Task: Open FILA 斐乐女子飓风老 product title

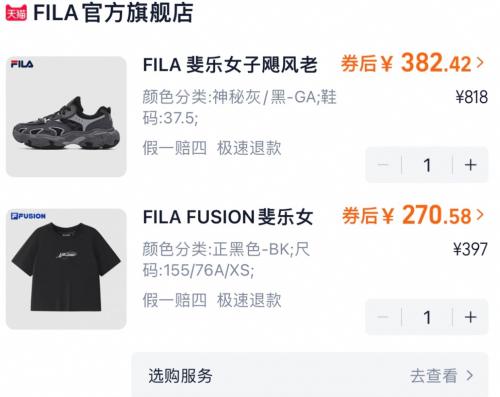Action: click(x=230, y=65)
